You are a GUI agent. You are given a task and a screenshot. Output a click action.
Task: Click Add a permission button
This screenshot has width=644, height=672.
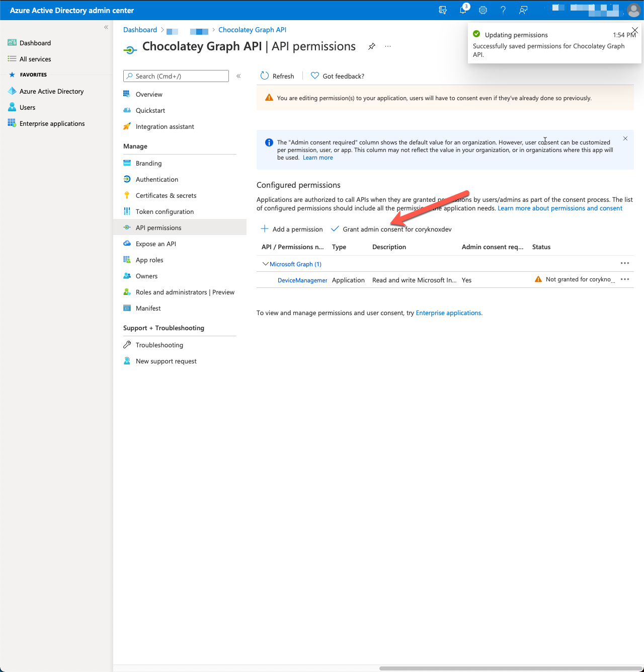(292, 229)
